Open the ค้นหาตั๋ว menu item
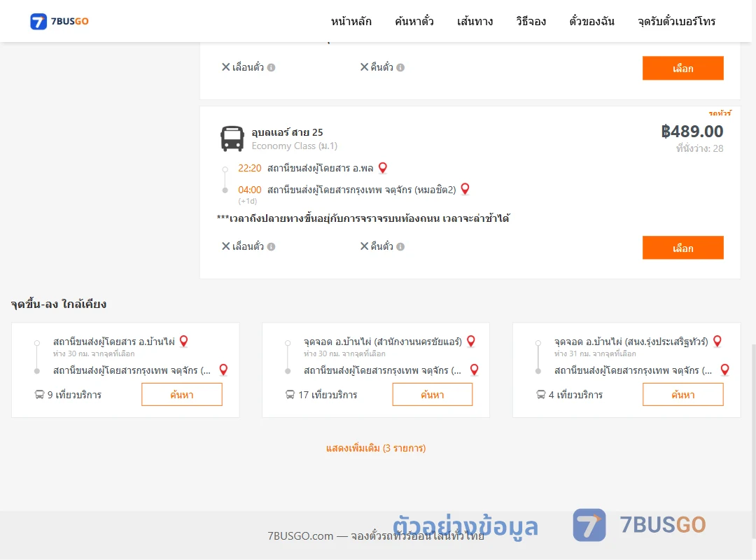 [414, 21]
